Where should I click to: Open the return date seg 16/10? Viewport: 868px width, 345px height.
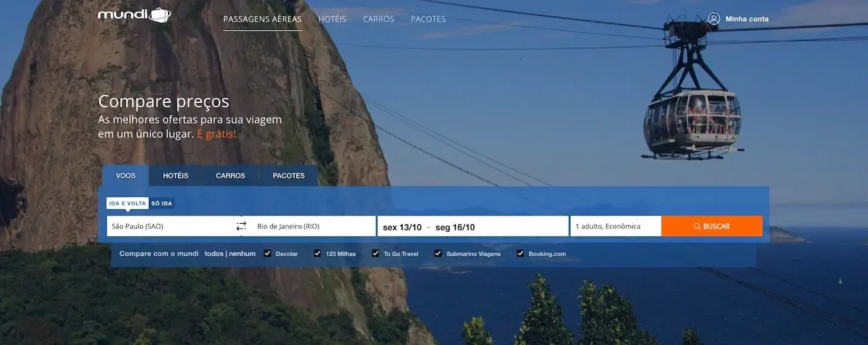(455, 227)
